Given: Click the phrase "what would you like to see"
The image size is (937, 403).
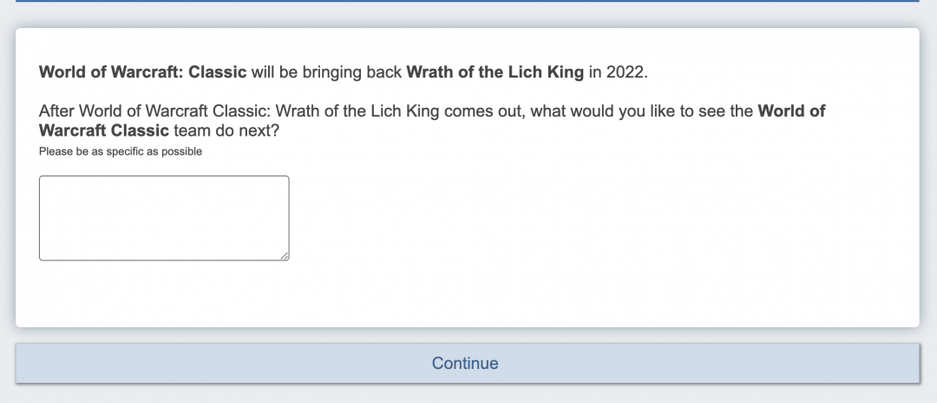Looking at the screenshot, I should pyautogui.click(x=629, y=111).
